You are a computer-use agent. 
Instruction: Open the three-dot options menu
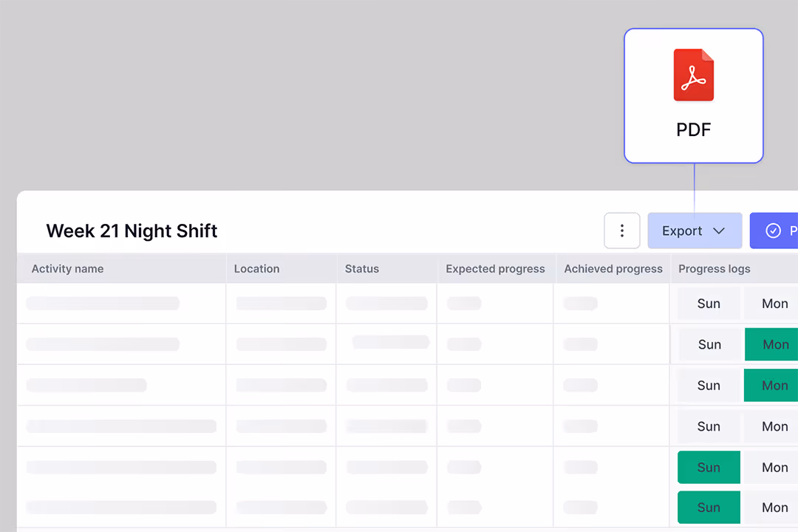click(622, 231)
